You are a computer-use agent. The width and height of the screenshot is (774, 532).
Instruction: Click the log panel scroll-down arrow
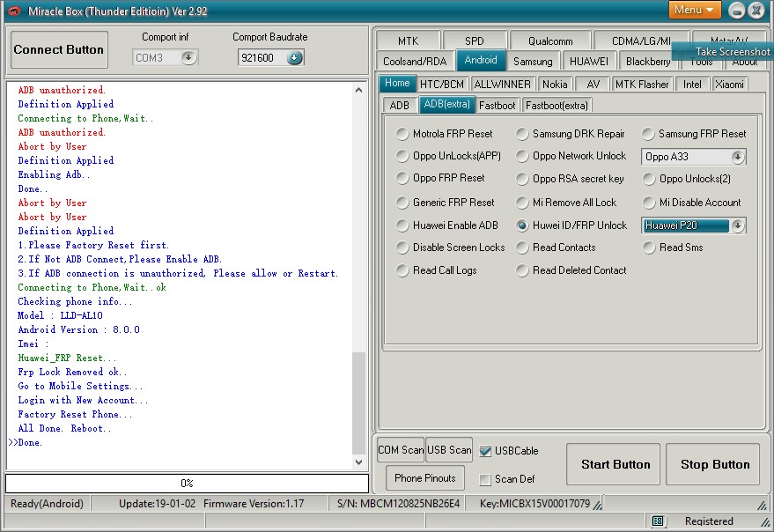pyautogui.click(x=359, y=462)
